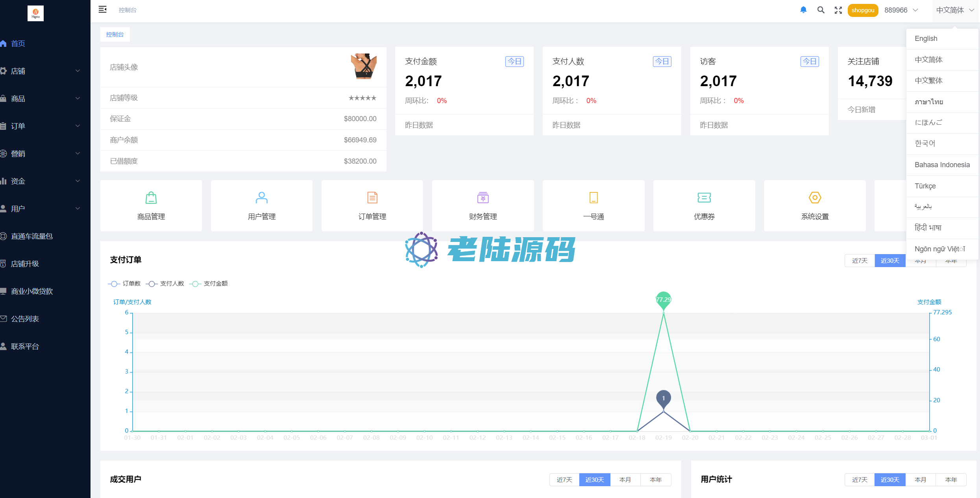Select 近7天 range for 支付订单 chart
Viewport: 980px width, 498px height.
click(x=860, y=260)
